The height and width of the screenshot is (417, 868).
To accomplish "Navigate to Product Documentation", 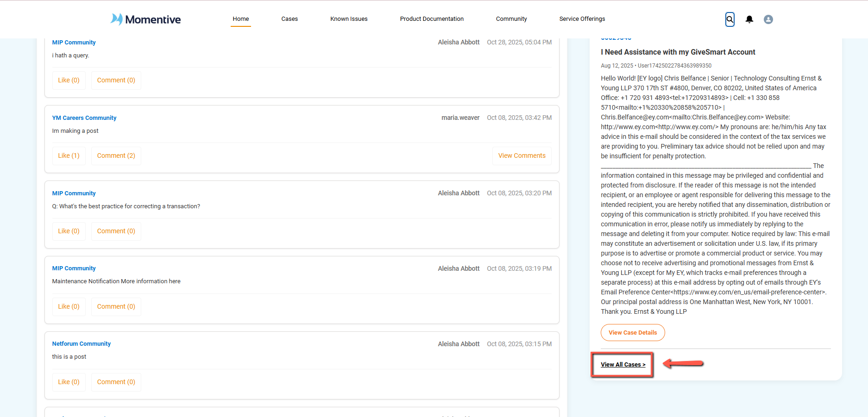I will coord(431,19).
